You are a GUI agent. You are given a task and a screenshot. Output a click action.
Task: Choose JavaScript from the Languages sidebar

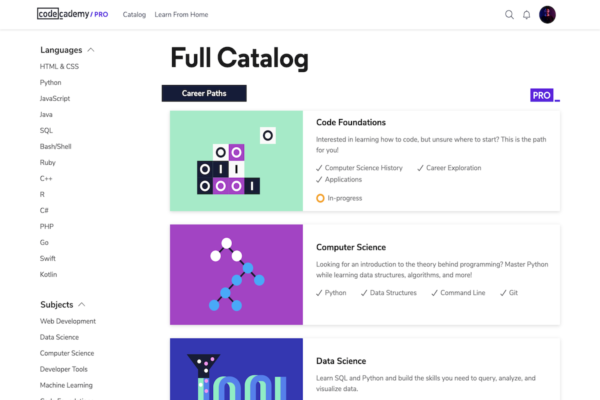[x=55, y=99]
